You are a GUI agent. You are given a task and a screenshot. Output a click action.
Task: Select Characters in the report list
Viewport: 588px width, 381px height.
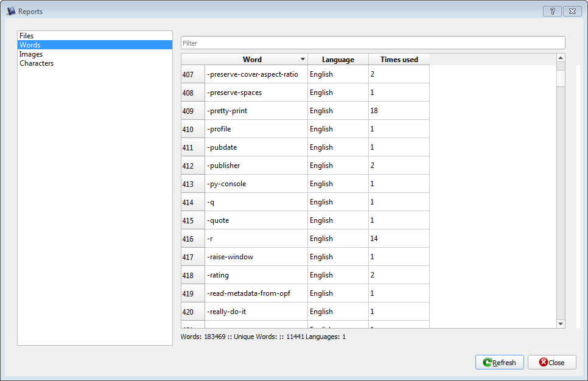tap(95, 63)
